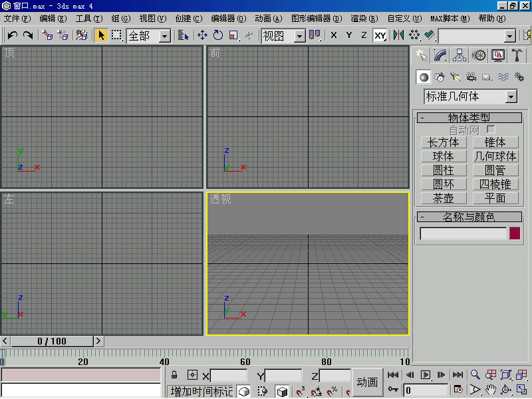532x399 pixels.
Task: Enable the 自动网 (AutoGrid) checkbox
Action: (491, 130)
